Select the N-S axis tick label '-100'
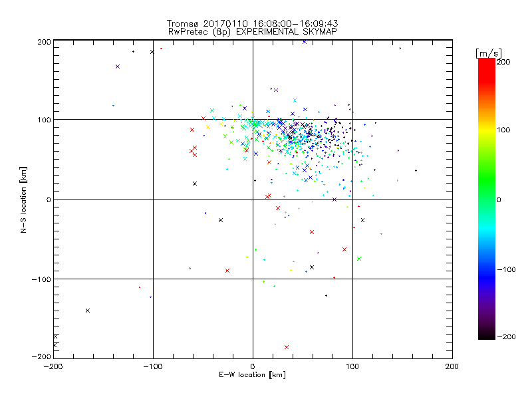The image size is (532, 399). 41,279
